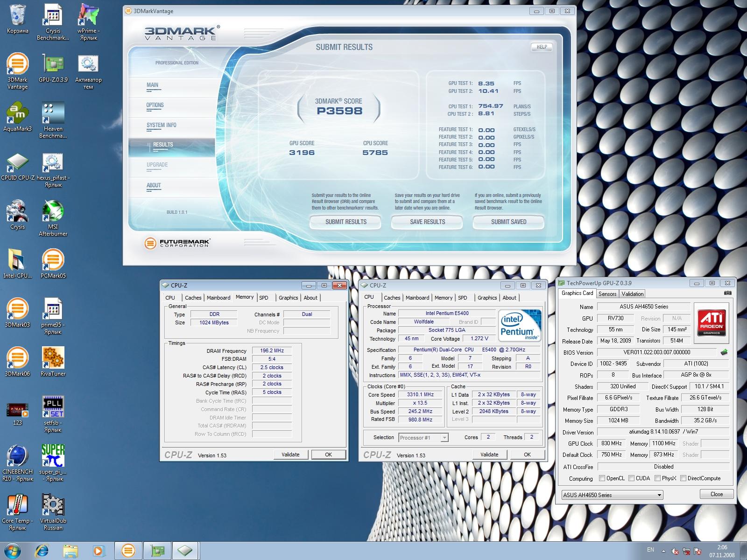This screenshot has height=560, width=747.
Task: Open Windows Explorer folder in taskbar
Action: [x=70, y=551]
